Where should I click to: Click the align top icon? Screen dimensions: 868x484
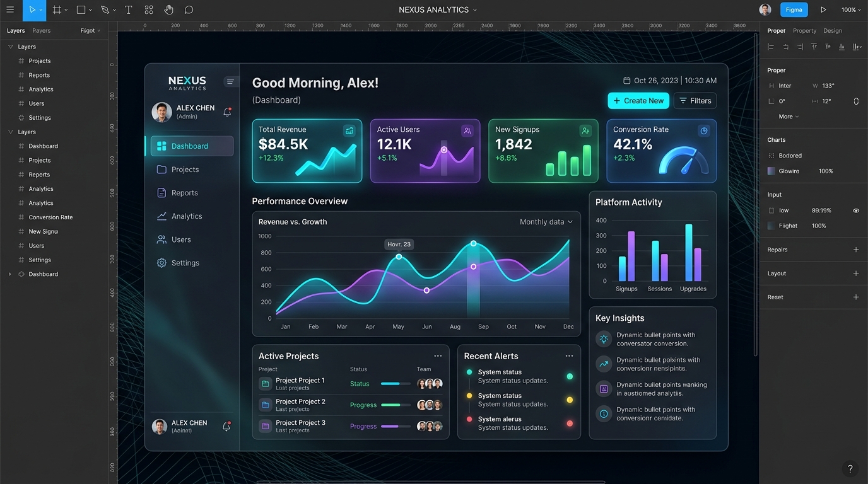pyautogui.click(x=814, y=47)
